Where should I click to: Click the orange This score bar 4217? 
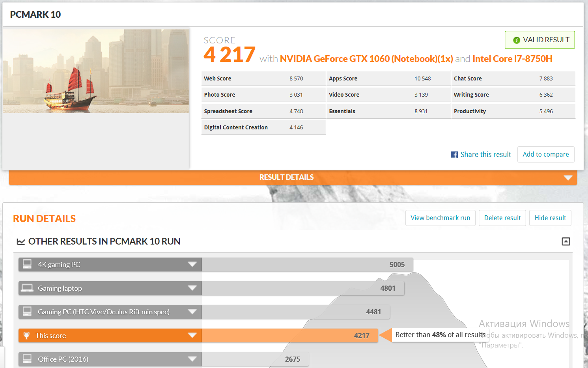(290, 335)
